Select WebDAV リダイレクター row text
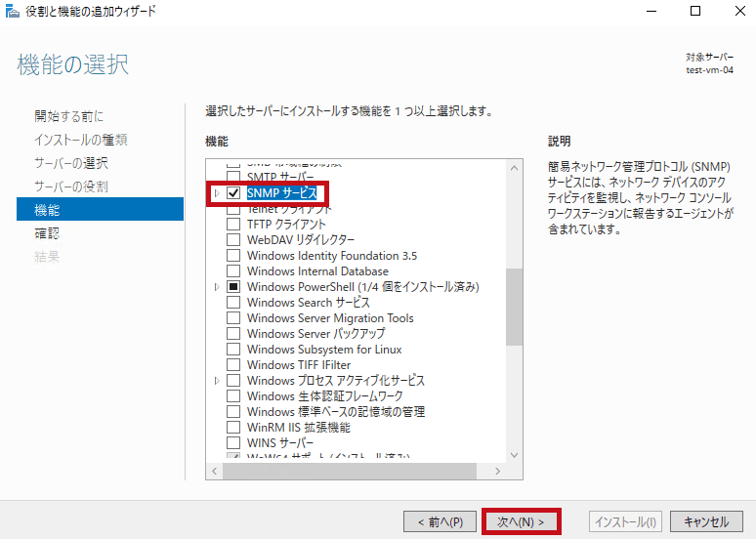Image resolution: width=756 pixels, height=539 pixels. tap(301, 239)
